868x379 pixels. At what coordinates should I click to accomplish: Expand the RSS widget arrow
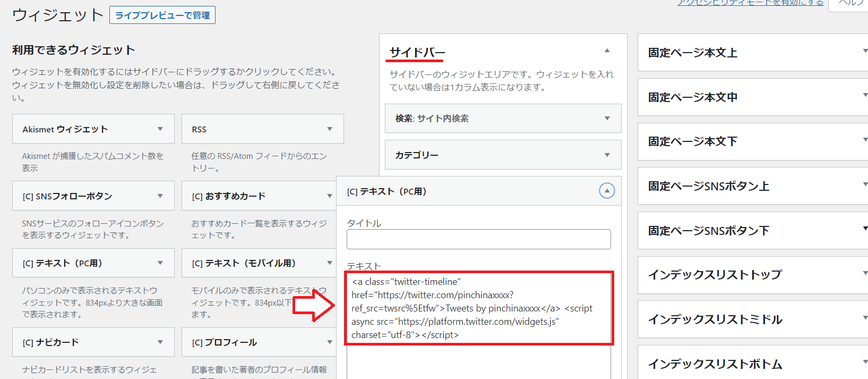click(330, 129)
